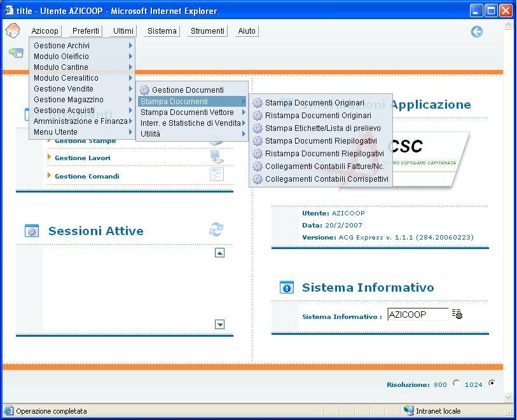Click the computer icon beside Gestione Lavori

217,157
